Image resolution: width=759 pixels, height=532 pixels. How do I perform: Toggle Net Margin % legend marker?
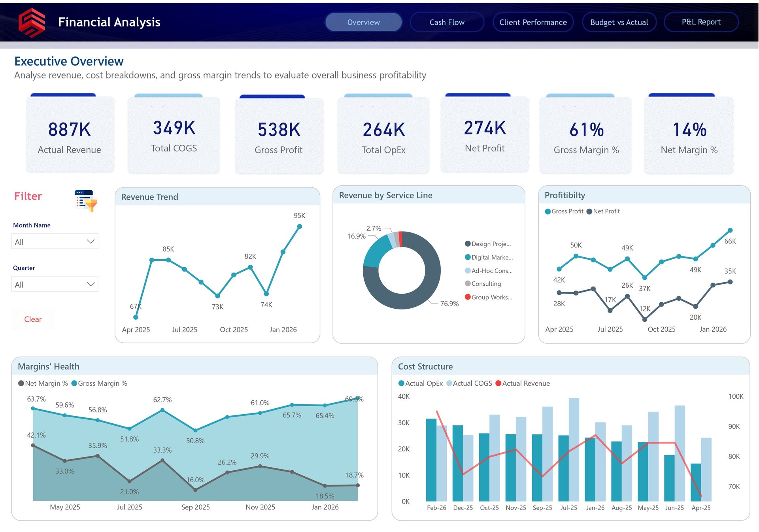pos(21,383)
